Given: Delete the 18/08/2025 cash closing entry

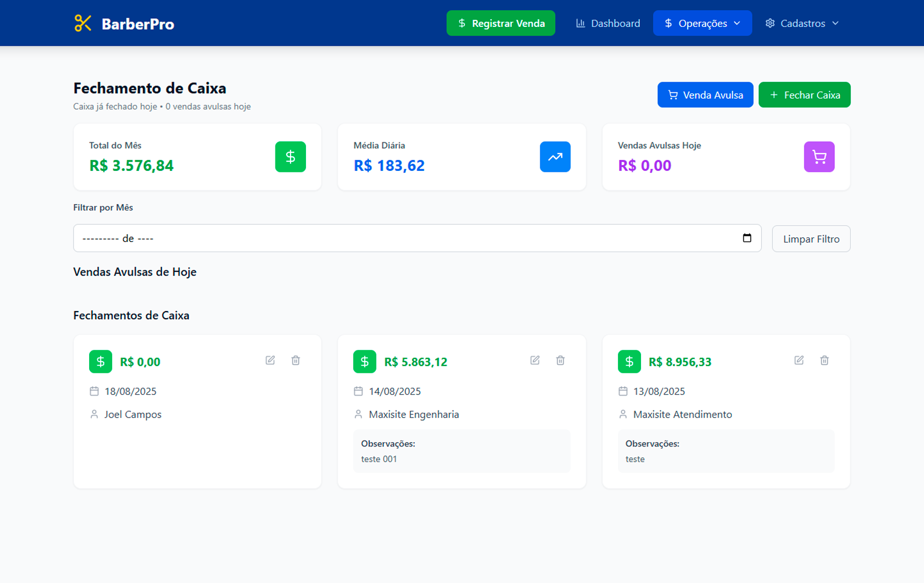Looking at the screenshot, I should click(295, 361).
